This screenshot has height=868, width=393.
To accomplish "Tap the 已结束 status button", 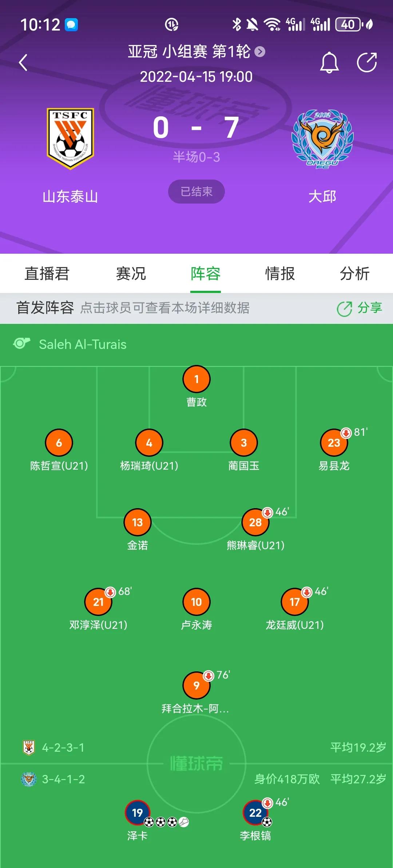I will [x=196, y=192].
